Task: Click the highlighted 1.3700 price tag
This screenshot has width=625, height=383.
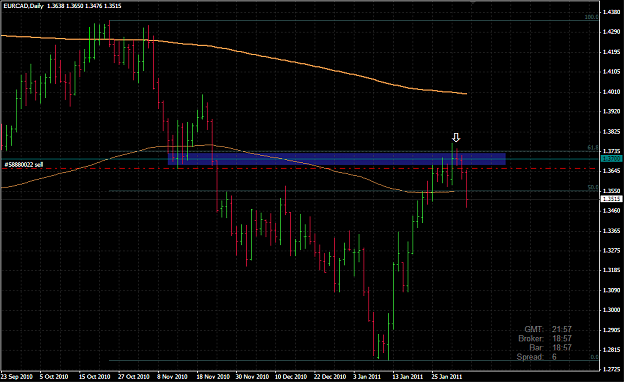Action: (611, 159)
